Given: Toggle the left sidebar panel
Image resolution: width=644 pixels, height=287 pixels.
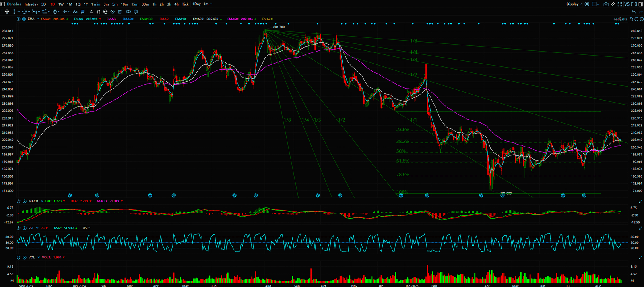Looking at the screenshot, I should coord(3,4).
